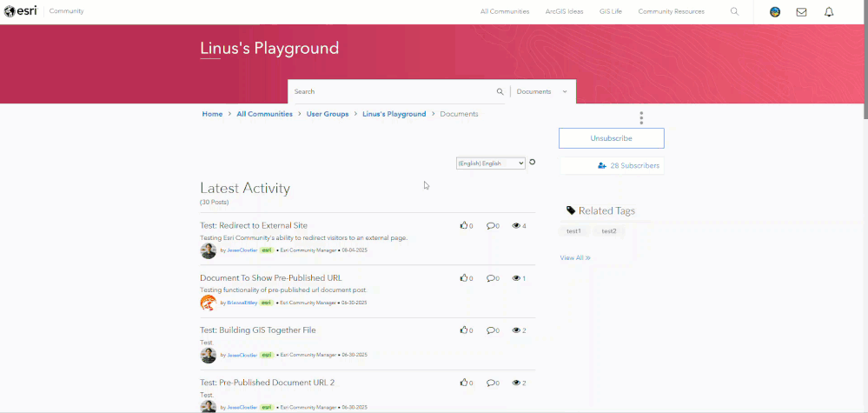Go to Linus's Playground breadcrumb
This screenshot has width=868, height=413.
click(x=394, y=114)
